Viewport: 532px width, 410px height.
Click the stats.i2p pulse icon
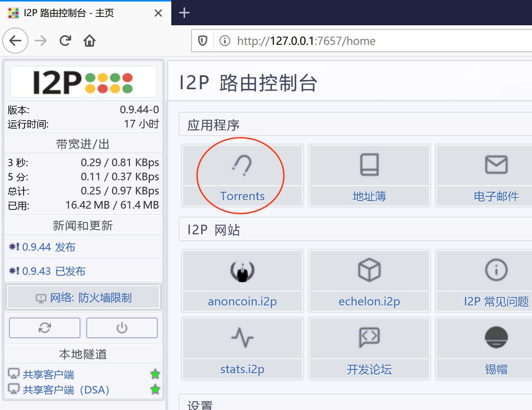pos(242,338)
